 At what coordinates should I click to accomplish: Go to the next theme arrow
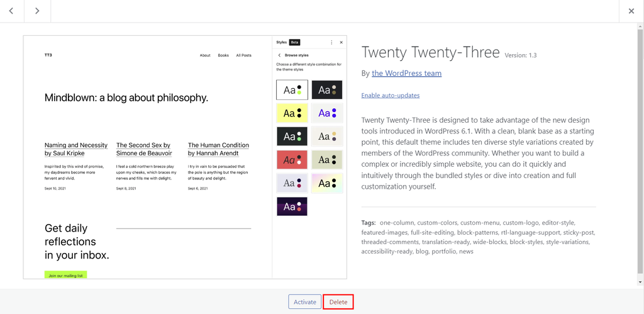point(37,11)
